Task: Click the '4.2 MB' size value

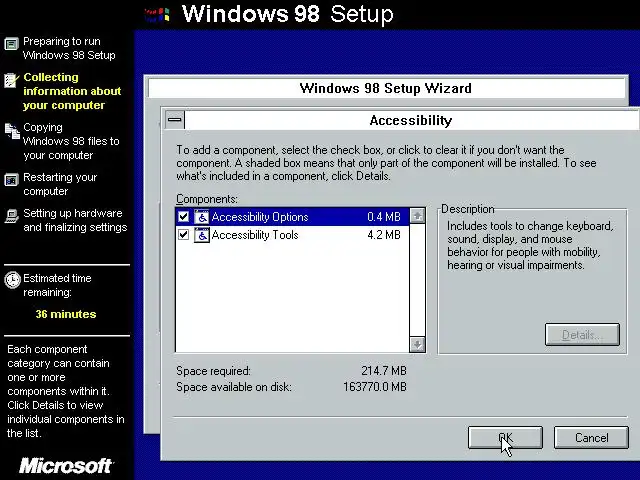Action: coord(384,235)
